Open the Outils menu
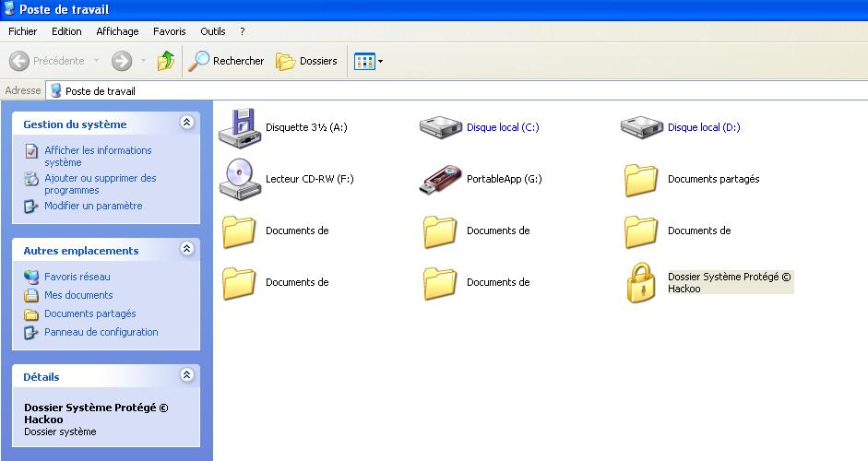This screenshot has height=461, width=868. 212,31
